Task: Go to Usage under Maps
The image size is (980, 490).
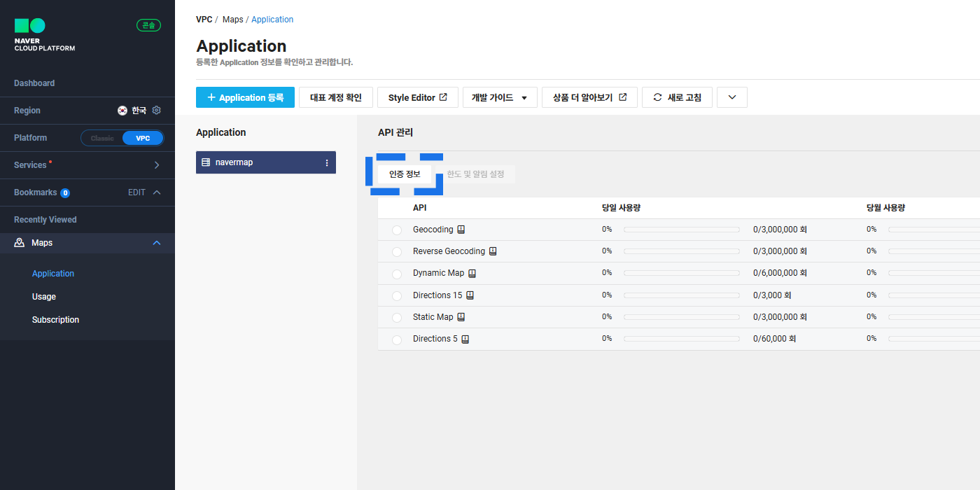Action: (x=44, y=297)
